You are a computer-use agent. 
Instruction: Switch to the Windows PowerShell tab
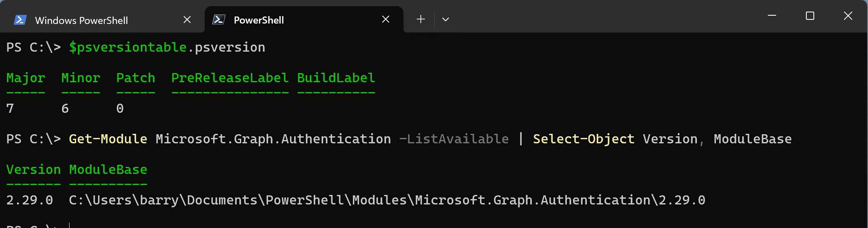(82, 20)
